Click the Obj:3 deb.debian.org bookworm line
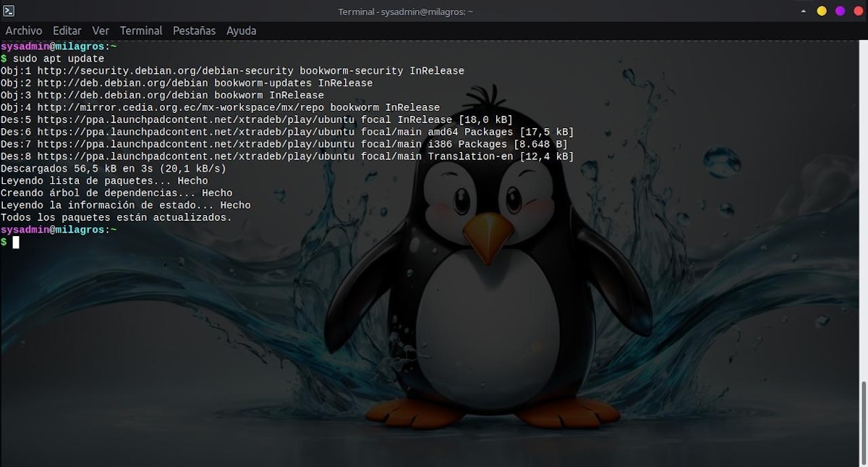 162,96
